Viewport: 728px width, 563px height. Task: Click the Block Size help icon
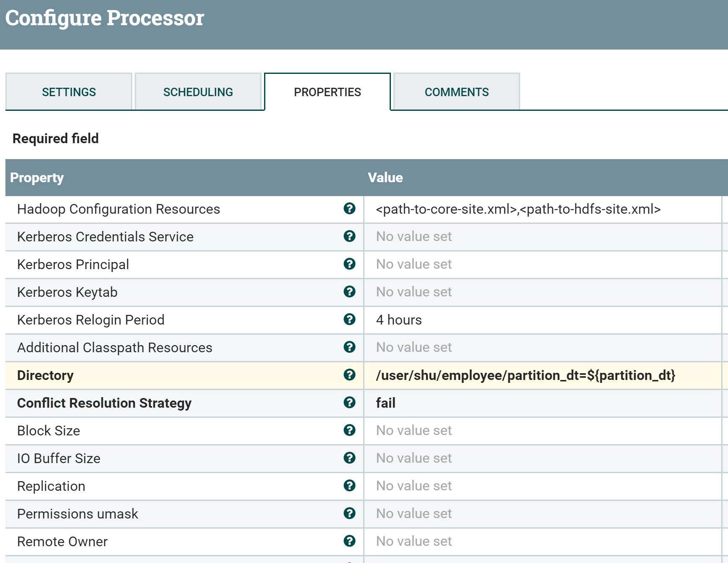(x=349, y=430)
